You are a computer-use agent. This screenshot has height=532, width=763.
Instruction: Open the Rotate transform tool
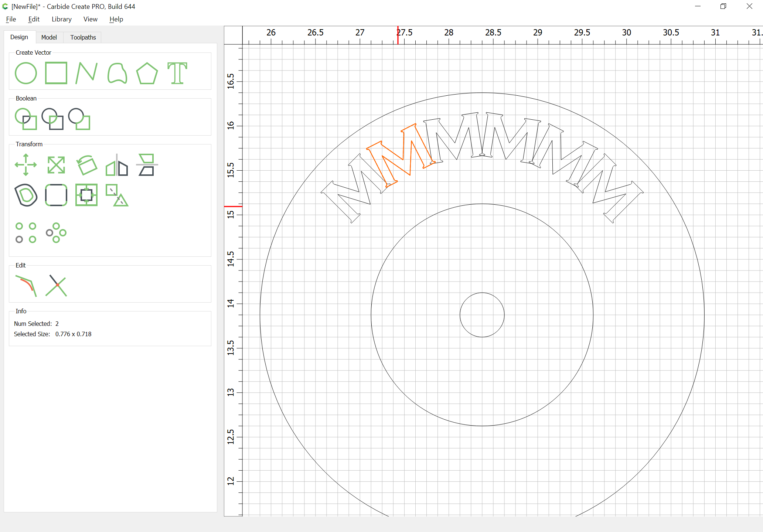pyautogui.click(x=86, y=165)
